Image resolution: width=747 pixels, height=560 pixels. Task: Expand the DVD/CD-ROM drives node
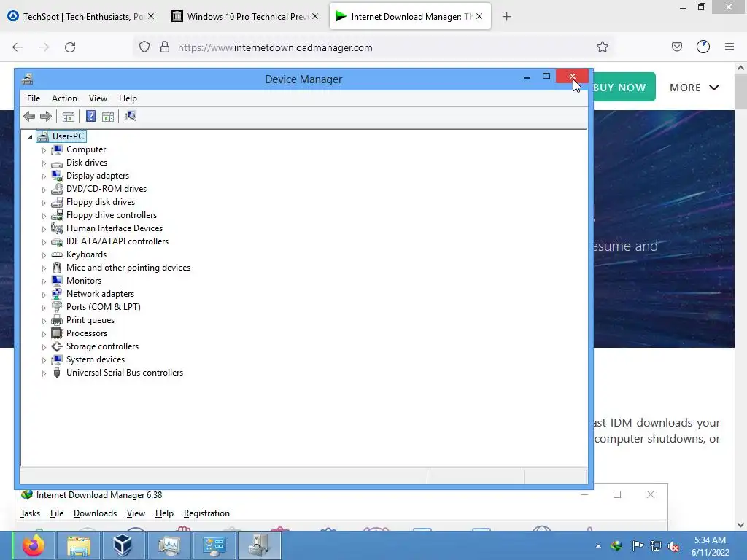(44, 190)
